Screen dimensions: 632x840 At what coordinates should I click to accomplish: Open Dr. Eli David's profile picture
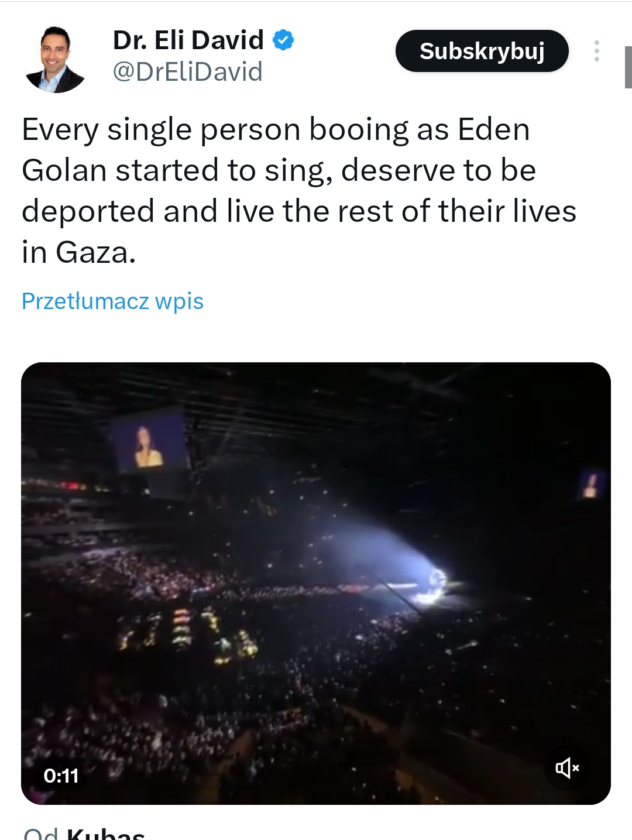pyautogui.click(x=56, y=60)
